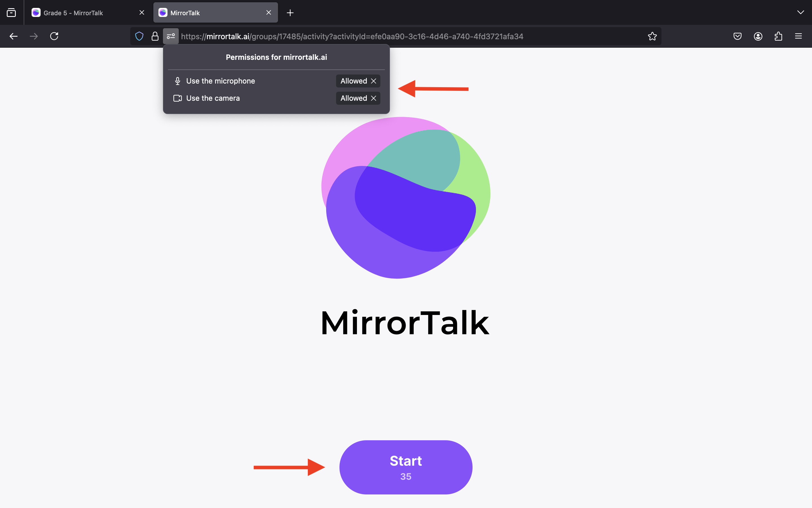The image size is (812, 508).
Task: Open the extensions panel
Action: (x=778, y=36)
